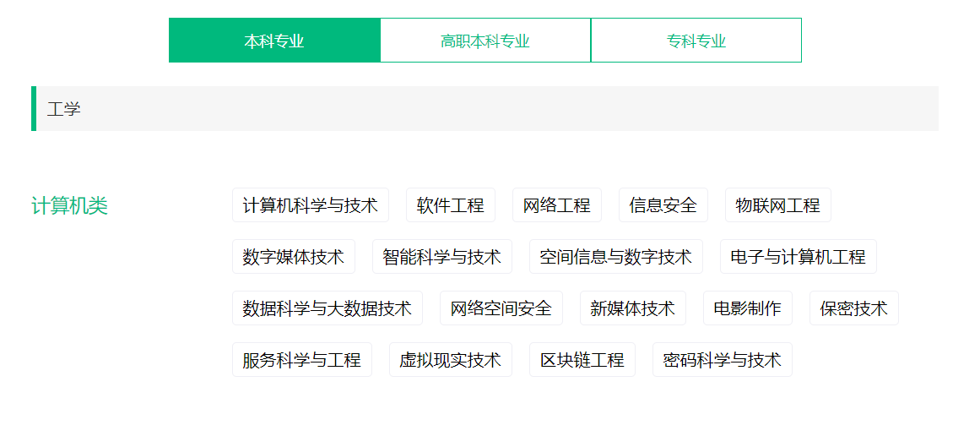The image size is (980, 447).
Task: Click the 网络空间安全 tag
Action: coord(501,308)
